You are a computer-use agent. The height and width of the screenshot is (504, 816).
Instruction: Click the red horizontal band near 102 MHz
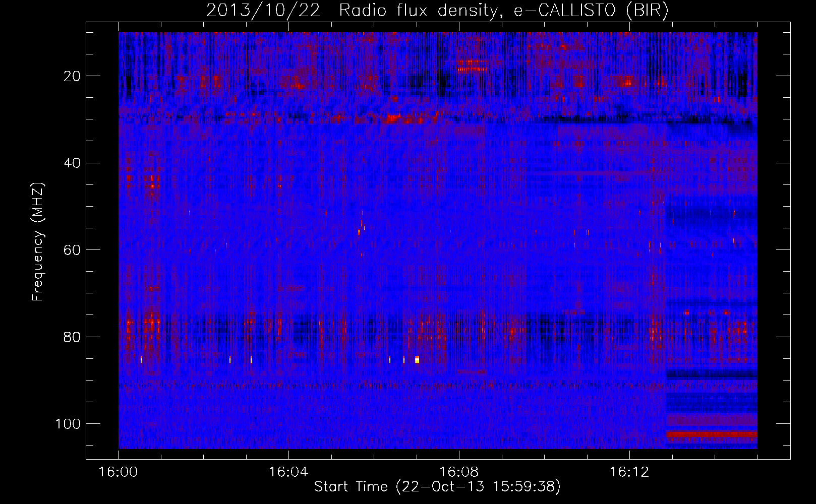(x=712, y=434)
